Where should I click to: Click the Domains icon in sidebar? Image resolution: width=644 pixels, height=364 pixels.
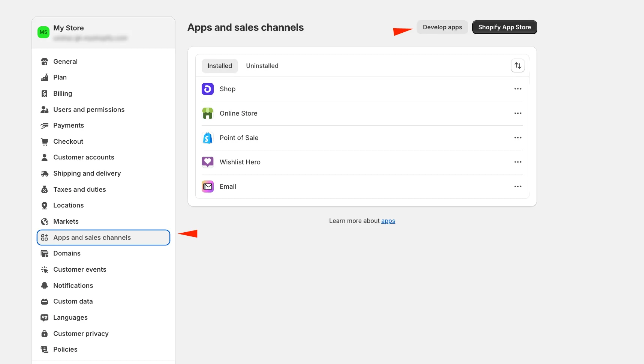(45, 253)
